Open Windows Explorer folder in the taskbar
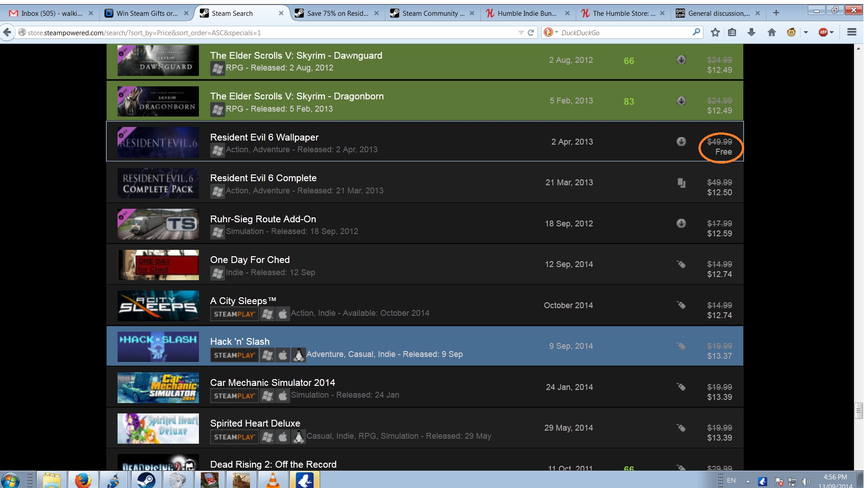868x488 pixels. pyautogui.click(x=51, y=480)
